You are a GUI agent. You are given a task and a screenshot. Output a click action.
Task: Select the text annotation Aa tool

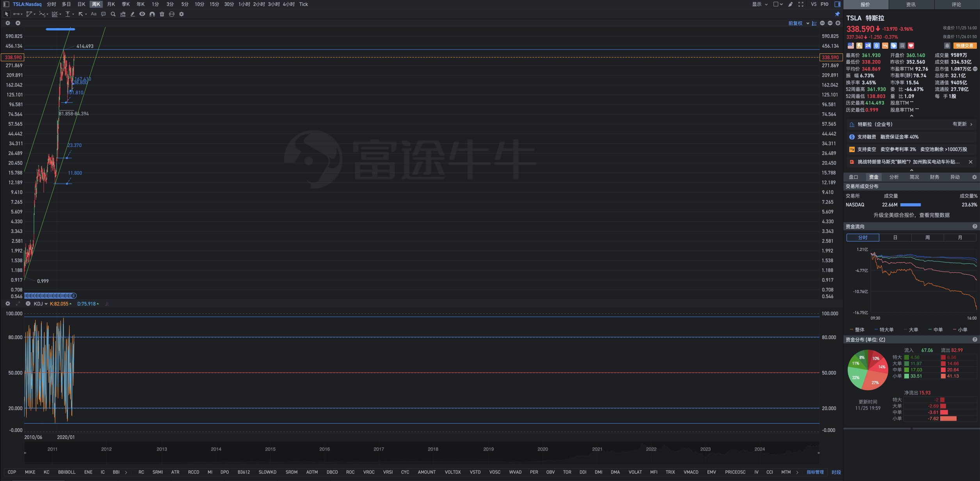pos(94,14)
